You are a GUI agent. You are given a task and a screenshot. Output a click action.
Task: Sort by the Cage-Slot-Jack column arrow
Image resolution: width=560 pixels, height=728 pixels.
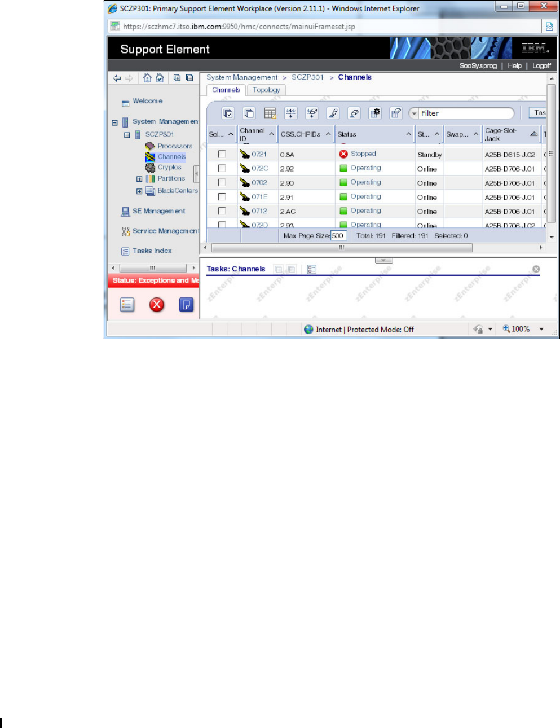(534, 134)
